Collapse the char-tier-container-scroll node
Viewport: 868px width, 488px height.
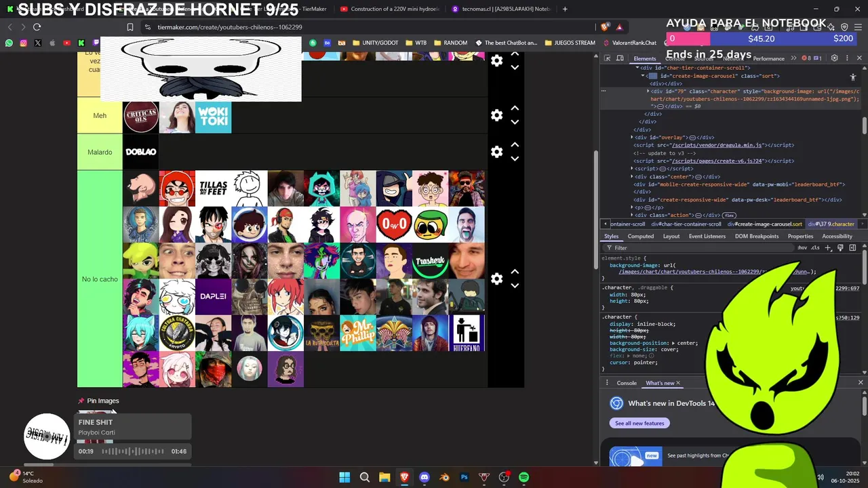click(x=637, y=68)
